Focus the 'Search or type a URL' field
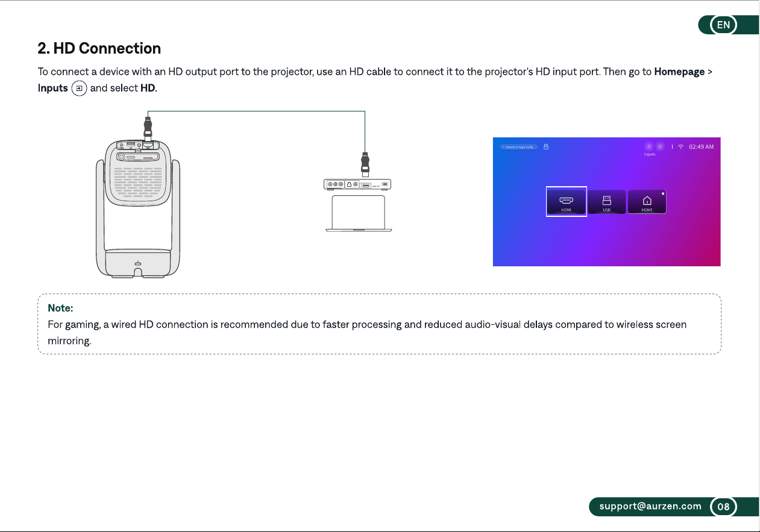Screen dimensions: 760x532 pyautogui.click(x=518, y=146)
